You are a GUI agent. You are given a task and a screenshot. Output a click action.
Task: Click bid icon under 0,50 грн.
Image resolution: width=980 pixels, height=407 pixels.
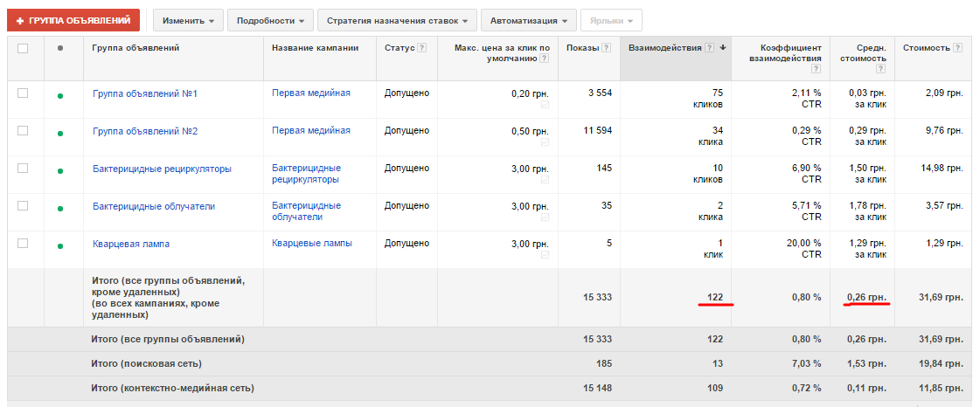coord(545,142)
